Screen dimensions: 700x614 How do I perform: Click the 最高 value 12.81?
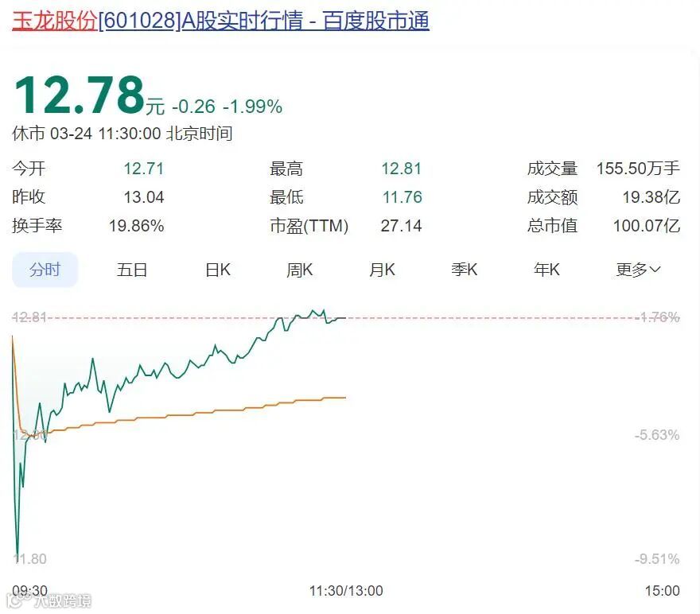[x=402, y=169]
